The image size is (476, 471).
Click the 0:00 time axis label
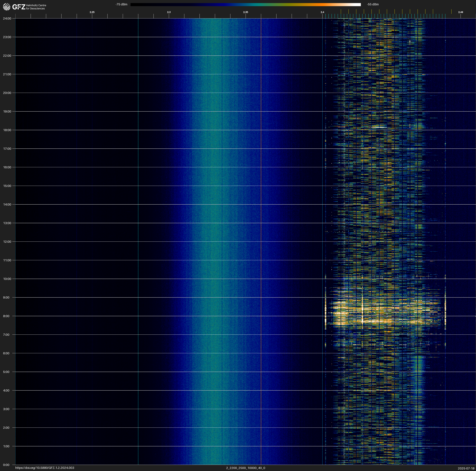[6, 465]
